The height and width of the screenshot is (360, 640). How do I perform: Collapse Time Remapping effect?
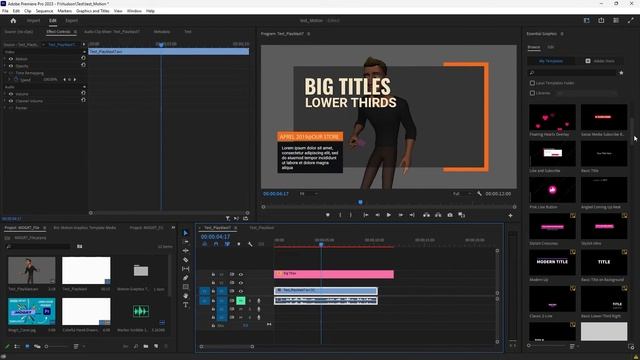point(5,73)
